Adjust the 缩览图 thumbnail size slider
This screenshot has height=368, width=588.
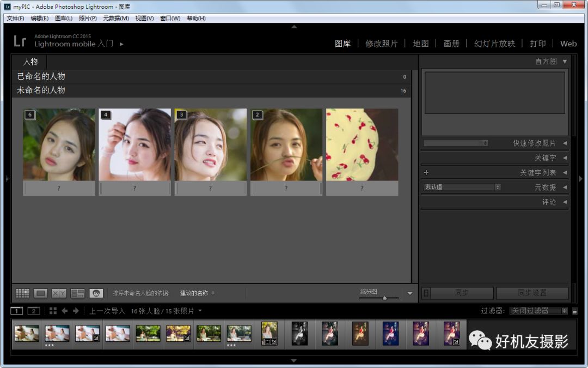tap(385, 298)
